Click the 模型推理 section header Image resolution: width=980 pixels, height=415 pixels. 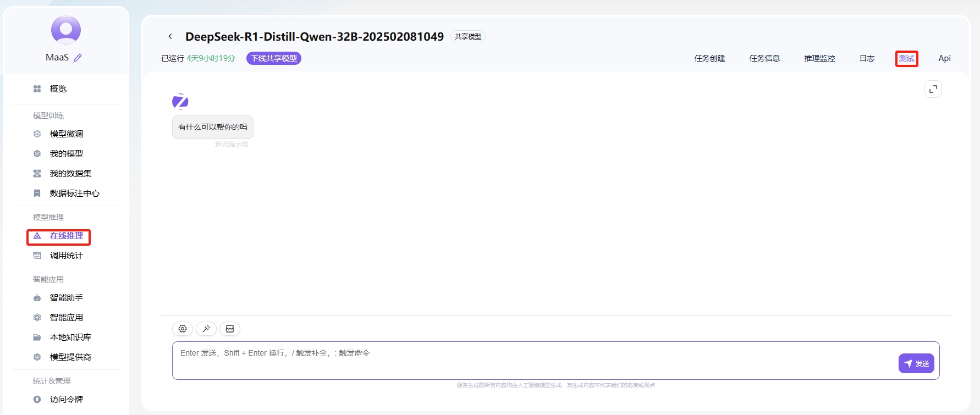coord(48,217)
